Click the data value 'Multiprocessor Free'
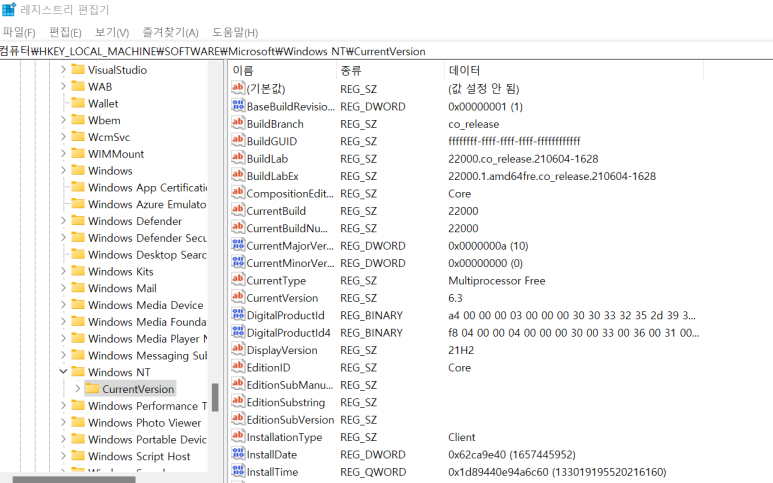Viewport: 773px width, 483px height. coord(496,280)
